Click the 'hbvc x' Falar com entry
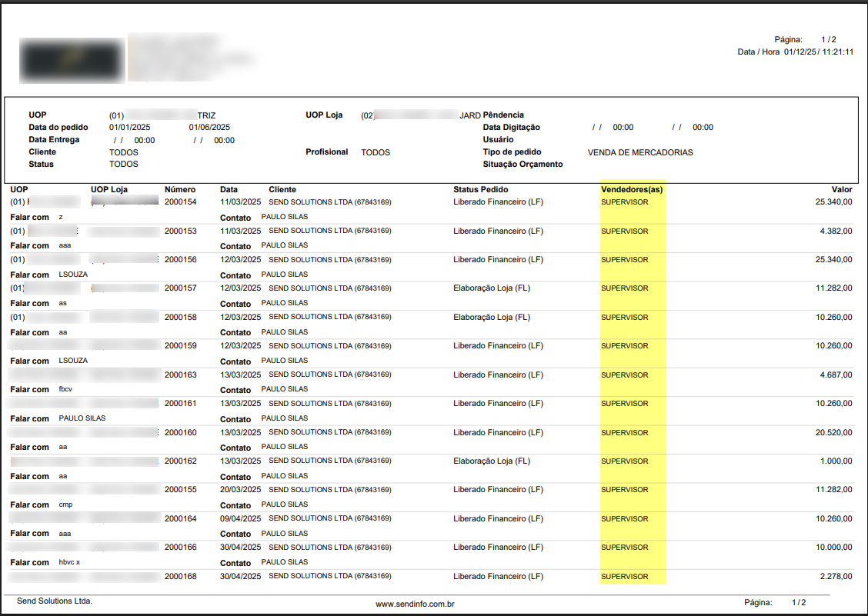 69,562
